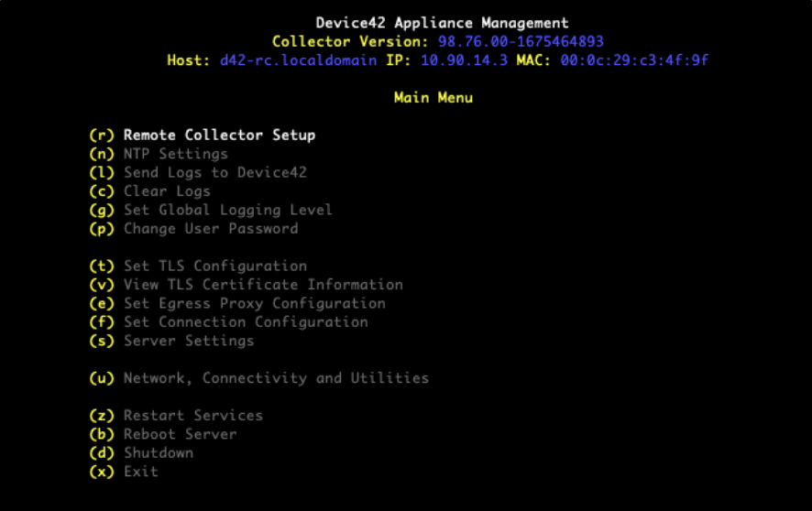Click the IP address 10.90.14.3
Viewport: 812px width, 511px height.
tap(464, 60)
